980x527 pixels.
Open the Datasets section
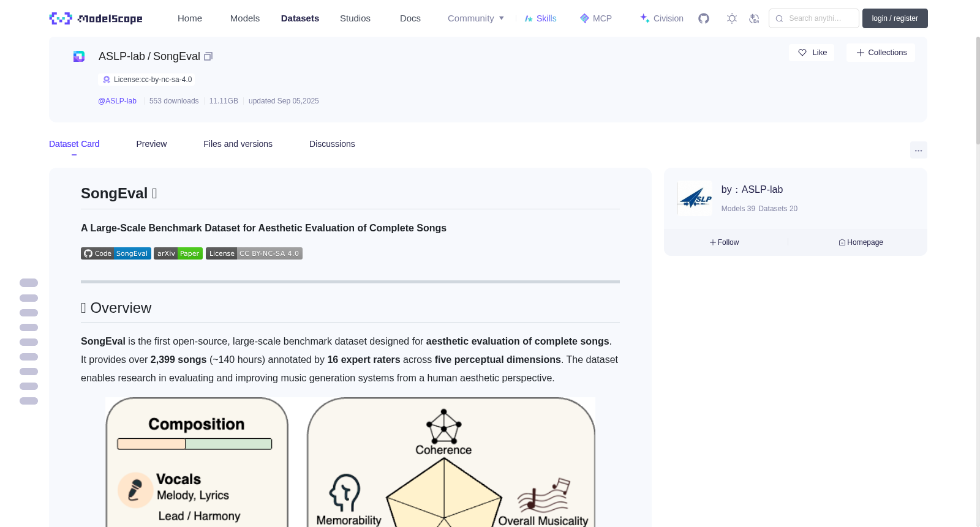pyautogui.click(x=300, y=18)
